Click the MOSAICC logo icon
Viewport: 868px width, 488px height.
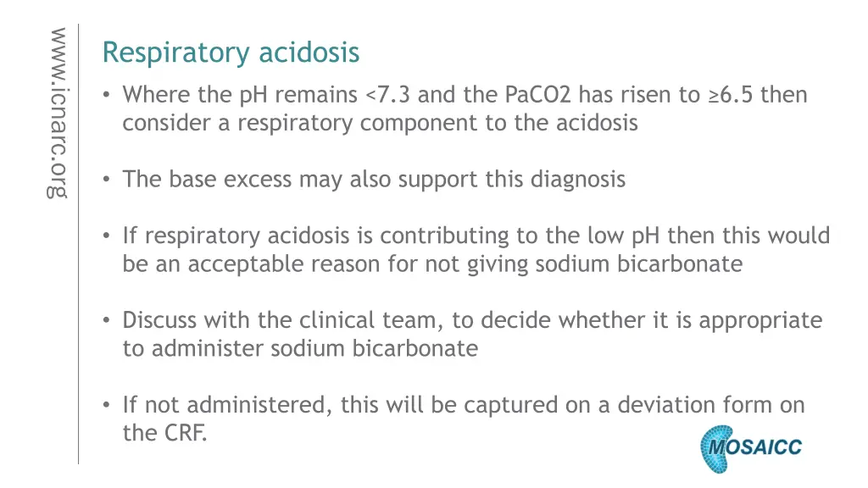click(x=751, y=449)
